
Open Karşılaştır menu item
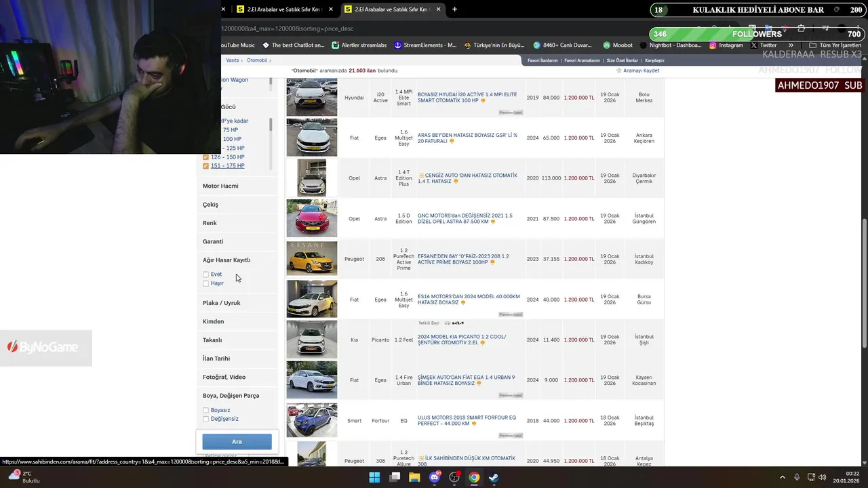click(x=654, y=60)
